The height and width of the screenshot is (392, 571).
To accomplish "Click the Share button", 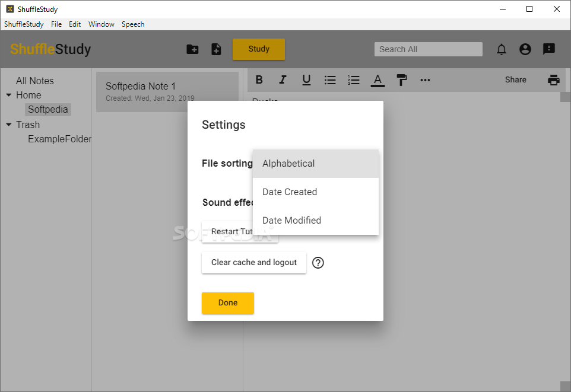I will coord(515,79).
